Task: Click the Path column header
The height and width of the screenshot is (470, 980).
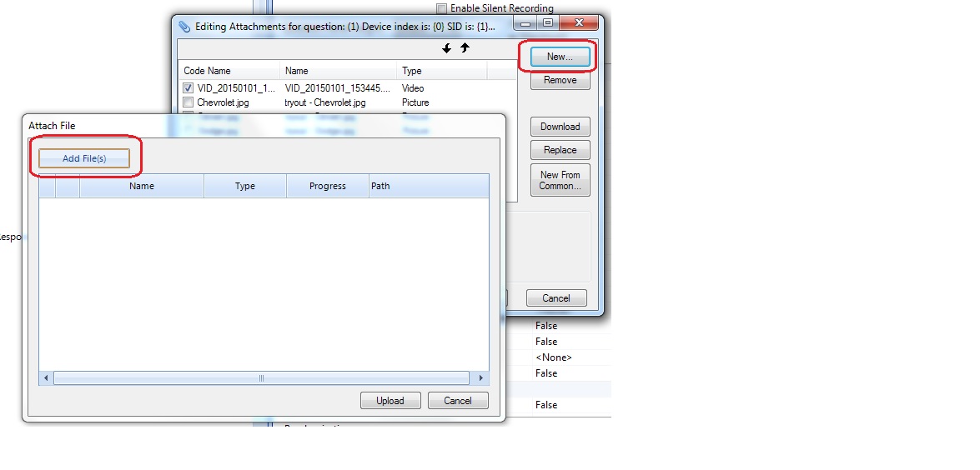Action: coord(429,186)
